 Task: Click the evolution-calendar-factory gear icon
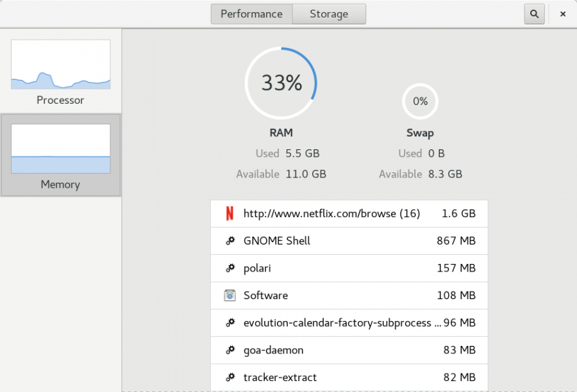click(229, 323)
